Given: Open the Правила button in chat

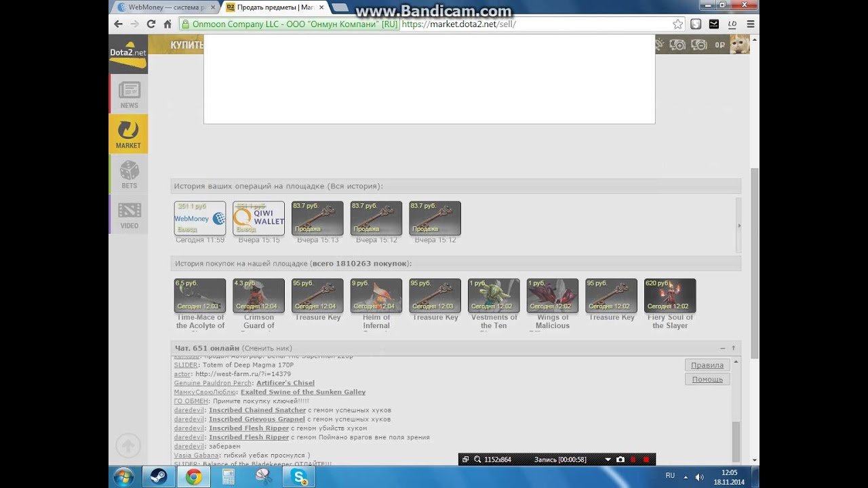Looking at the screenshot, I should click(707, 365).
